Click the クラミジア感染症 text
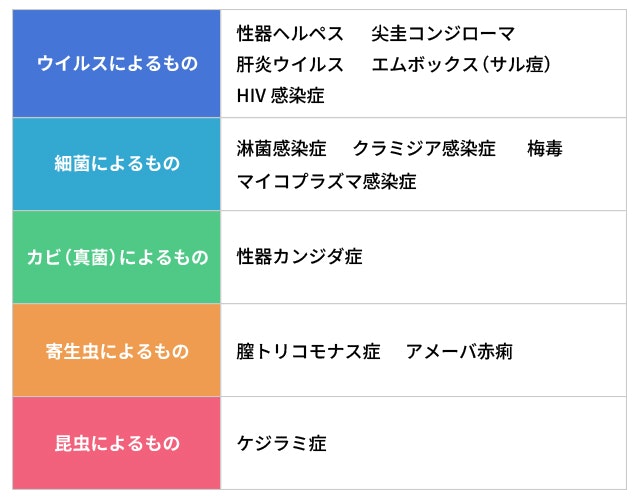Screen dimensions: 640x500 point(424,149)
